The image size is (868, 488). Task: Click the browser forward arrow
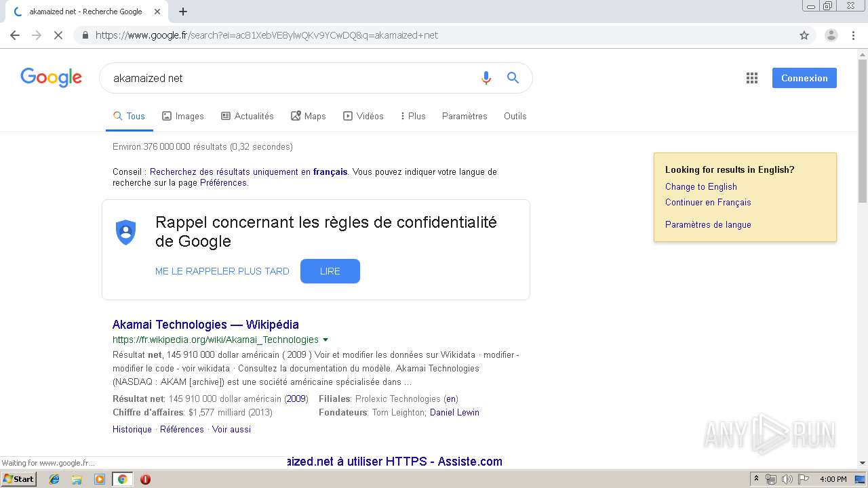(x=37, y=35)
